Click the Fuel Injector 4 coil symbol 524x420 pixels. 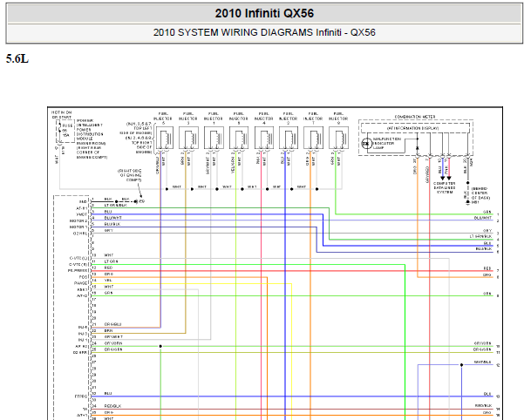click(x=264, y=138)
